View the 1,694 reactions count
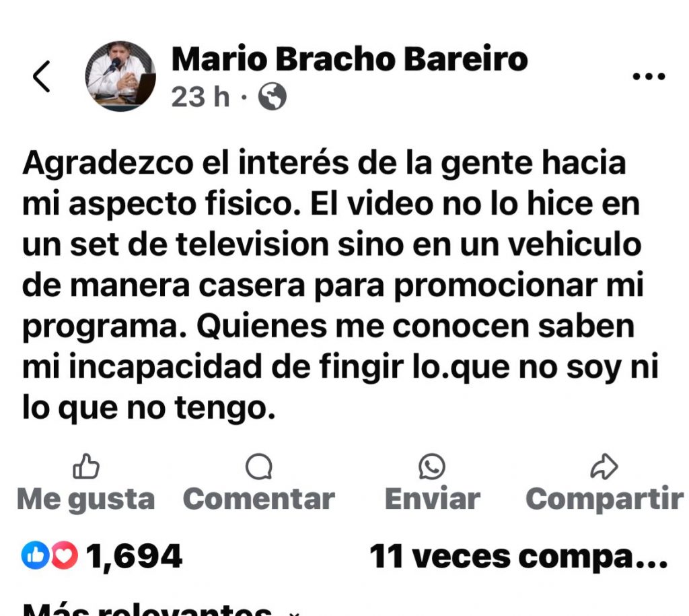This screenshot has width=689, height=616. pos(134,556)
